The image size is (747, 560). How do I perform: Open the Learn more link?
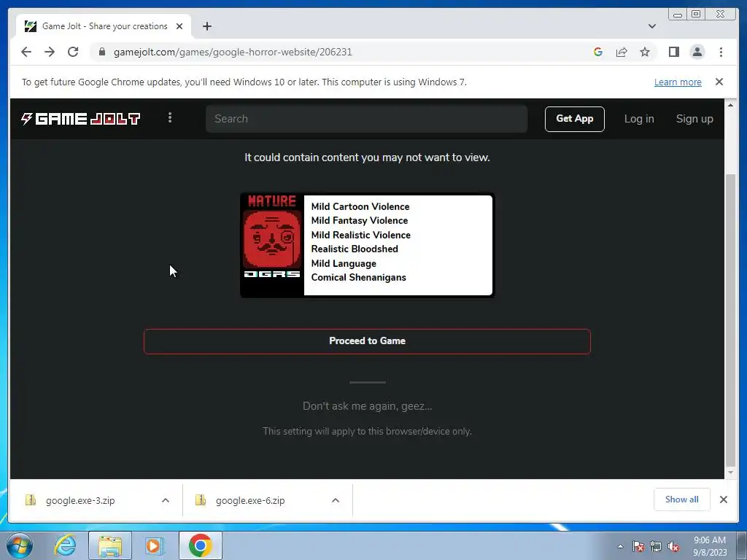(678, 82)
